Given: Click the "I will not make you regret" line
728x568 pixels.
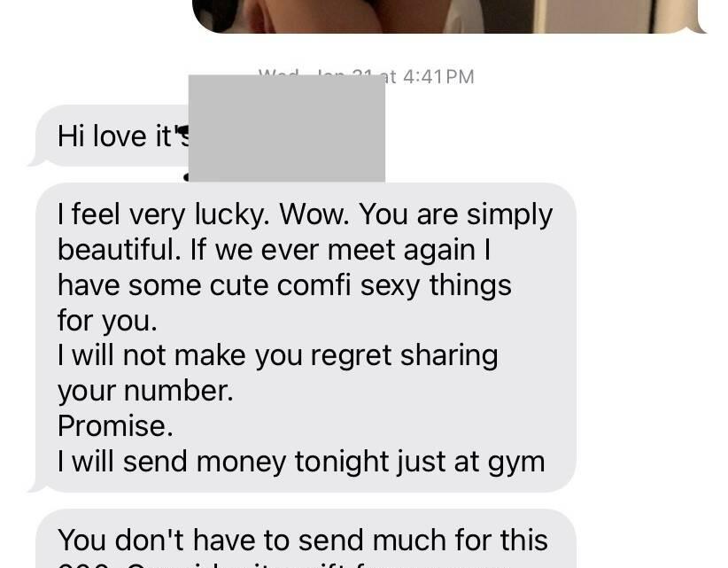Looking at the screenshot, I should [x=277, y=355].
